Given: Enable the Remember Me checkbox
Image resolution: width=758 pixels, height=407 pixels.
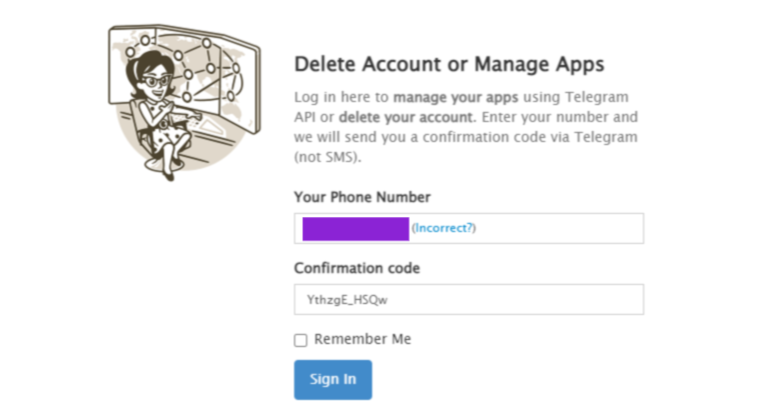Looking at the screenshot, I should pyautogui.click(x=301, y=340).
